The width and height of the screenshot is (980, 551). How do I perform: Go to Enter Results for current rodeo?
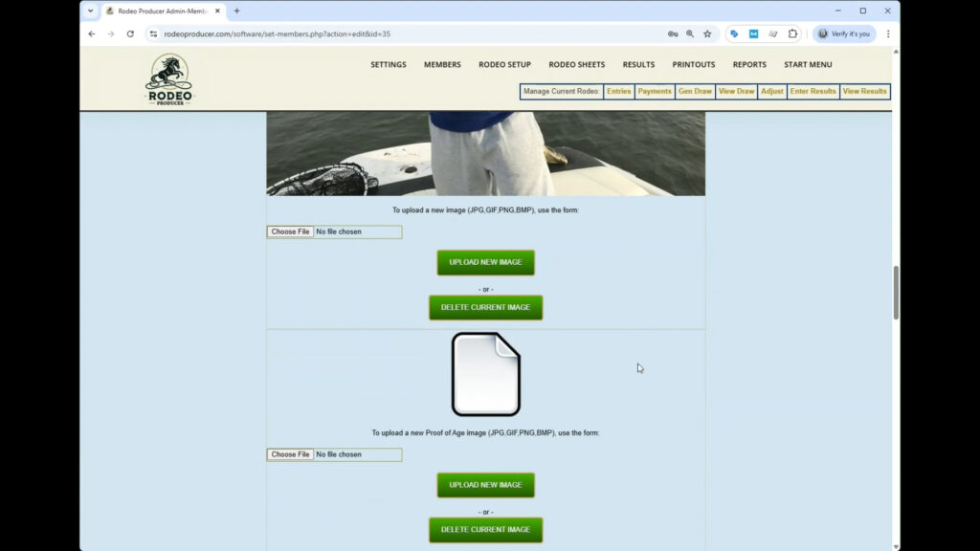point(813,92)
